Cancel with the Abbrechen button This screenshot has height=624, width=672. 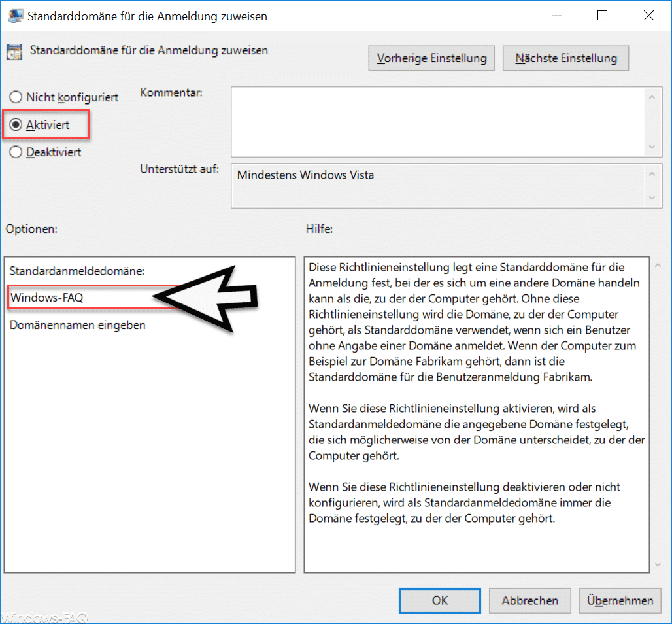tap(529, 600)
